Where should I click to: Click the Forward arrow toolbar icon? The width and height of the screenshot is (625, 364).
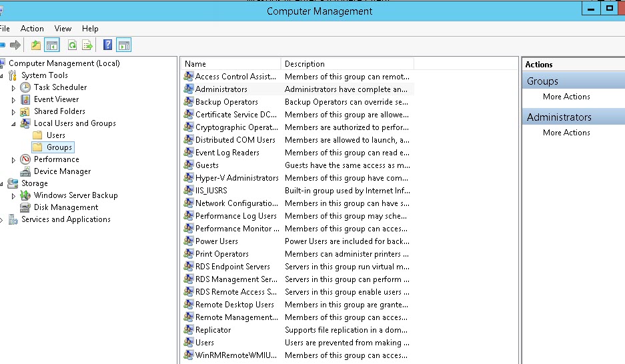(15, 45)
